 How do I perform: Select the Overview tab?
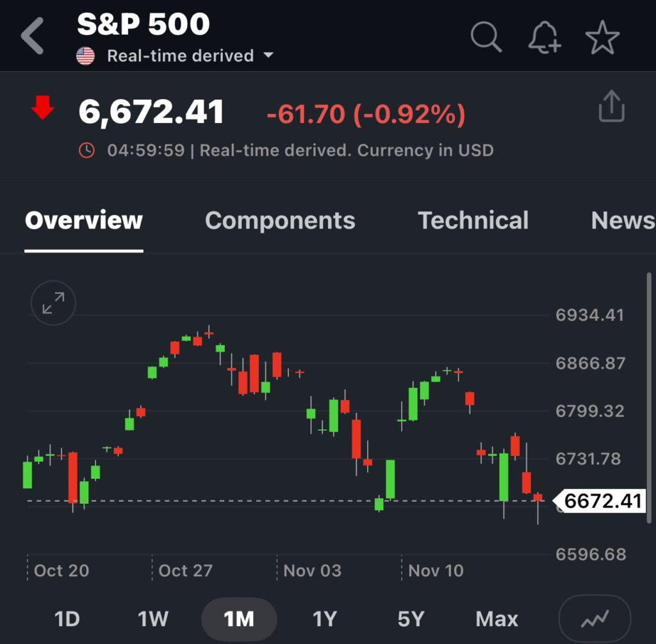click(x=84, y=220)
